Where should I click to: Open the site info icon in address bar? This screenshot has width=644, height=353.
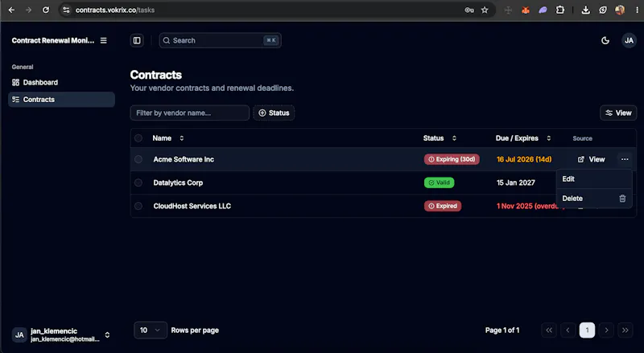66,10
